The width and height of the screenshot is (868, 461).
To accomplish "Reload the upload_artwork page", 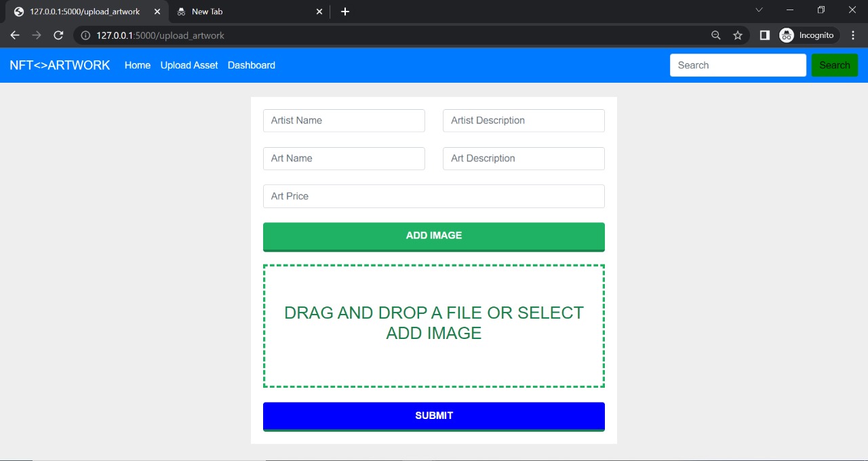I will pos(58,35).
